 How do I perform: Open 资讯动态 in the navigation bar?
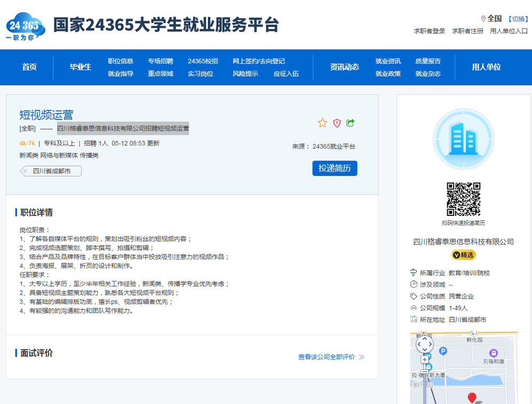344,67
